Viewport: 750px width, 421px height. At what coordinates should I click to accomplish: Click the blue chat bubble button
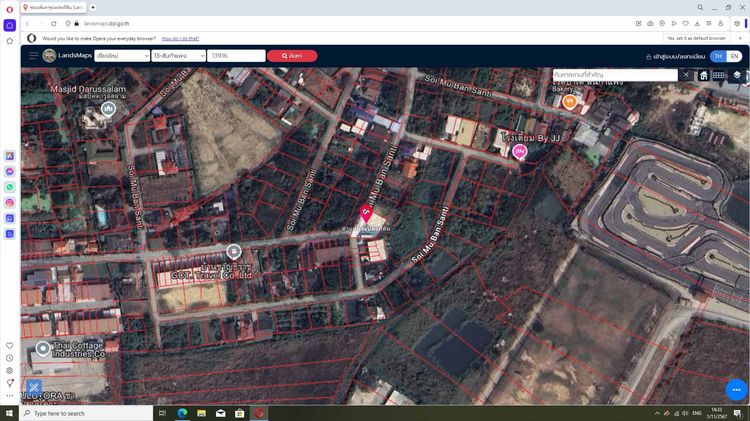pos(736,389)
